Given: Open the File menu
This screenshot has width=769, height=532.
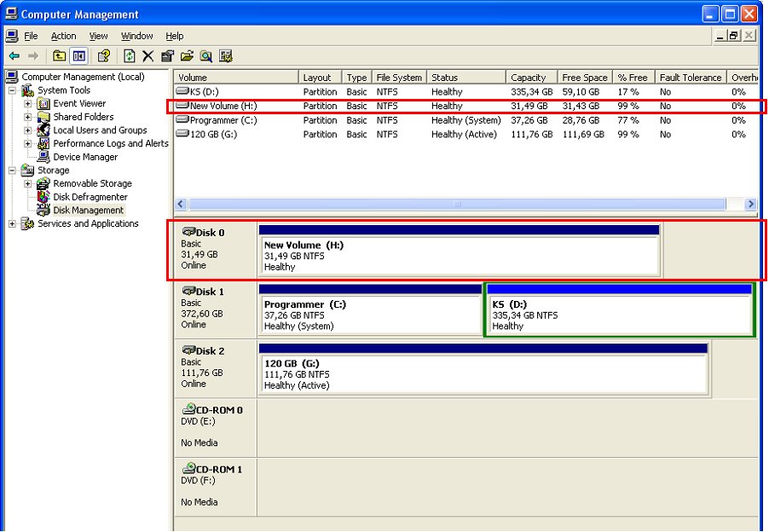Looking at the screenshot, I should [x=31, y=36].
